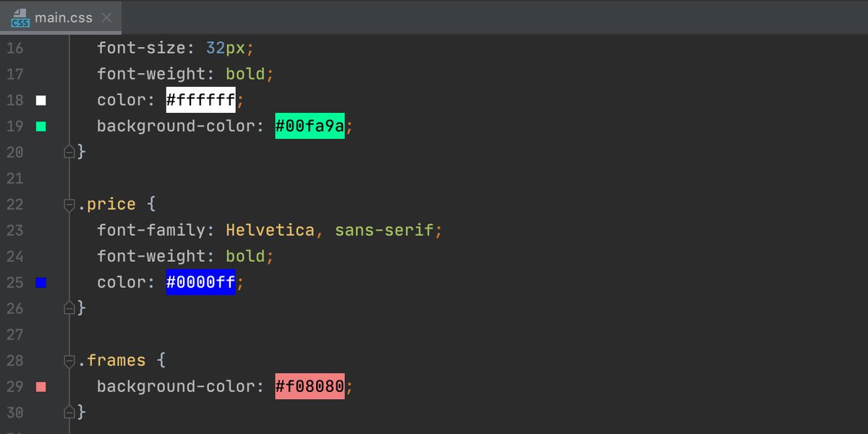Screen dimensions: 868x434
Task: Click the bold value on line 17
Action: pos(246,74)
